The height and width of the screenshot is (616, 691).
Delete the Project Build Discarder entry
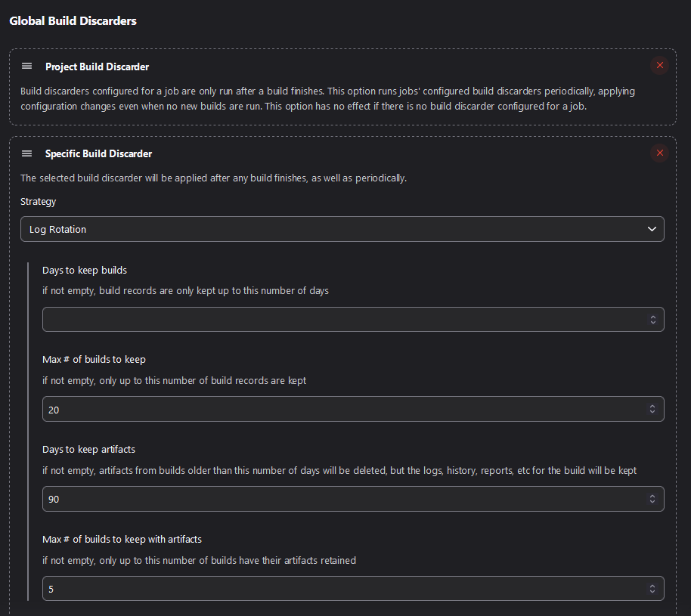point(659,66)
